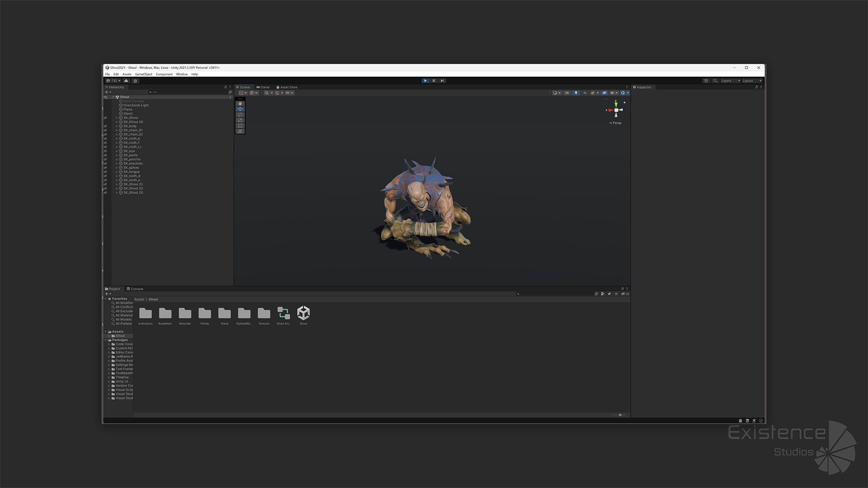Toggle scene lighting bulb button

click(576, 93)
